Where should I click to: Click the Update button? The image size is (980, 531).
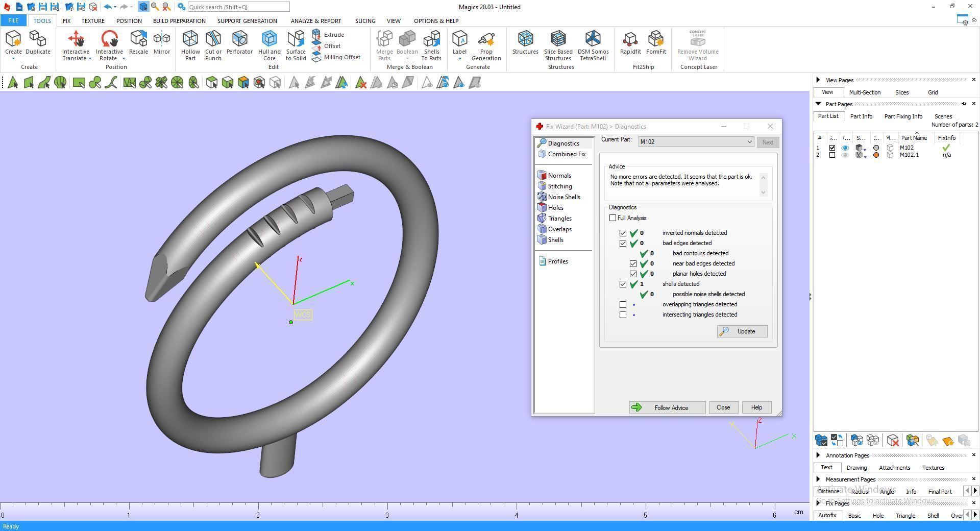pyautogui.click(x=742, y=331)
